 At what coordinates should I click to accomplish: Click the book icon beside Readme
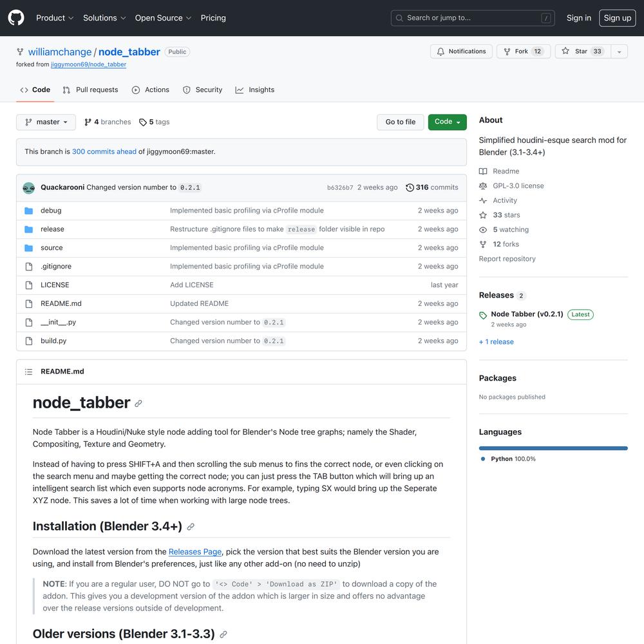point(483,171)
